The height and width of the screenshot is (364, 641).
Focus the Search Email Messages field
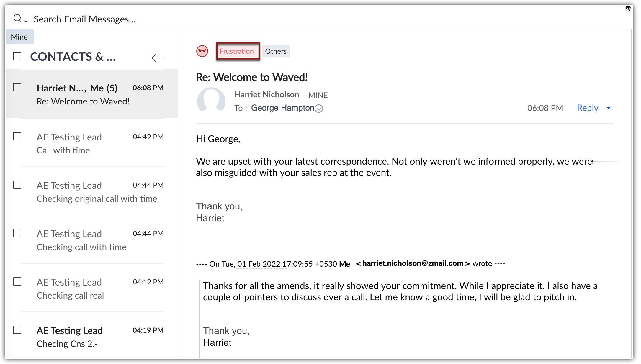85,19
